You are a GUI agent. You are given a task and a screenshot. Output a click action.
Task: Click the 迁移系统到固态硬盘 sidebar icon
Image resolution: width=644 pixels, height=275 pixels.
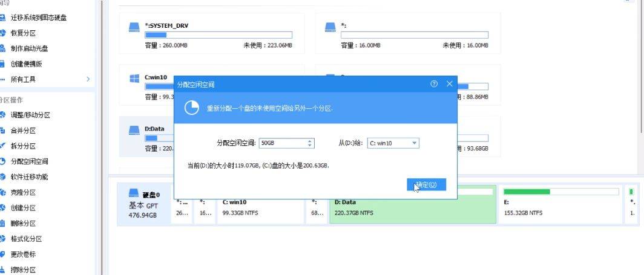[3, 18]
